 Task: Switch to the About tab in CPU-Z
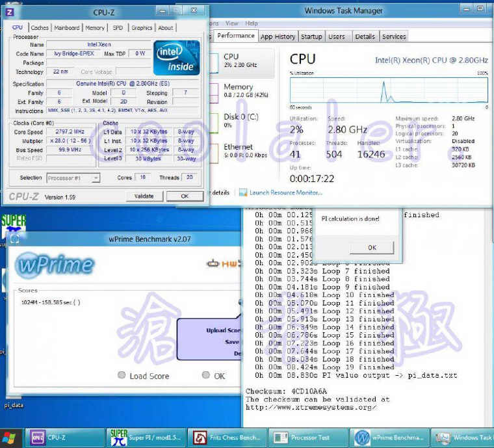pyautogui.click(x=166, y=28)
